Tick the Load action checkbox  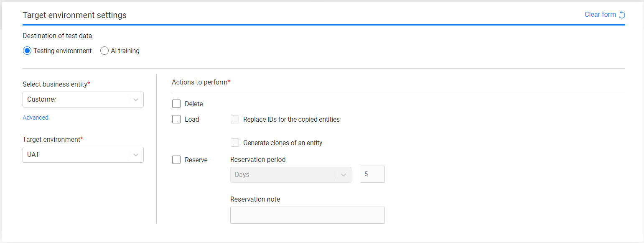click(x=176, y=119)
